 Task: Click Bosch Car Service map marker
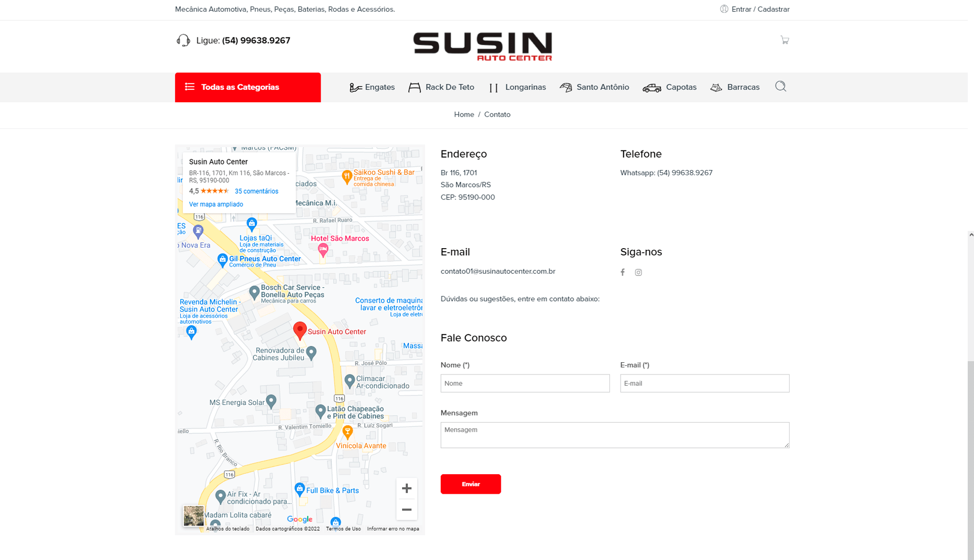tap(254, 293)
